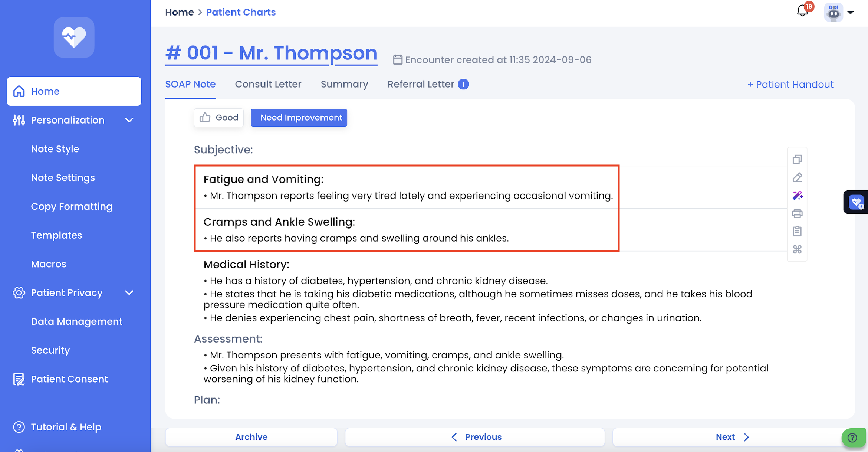Screen dimensions: 868x452
Task: Open the floating heart widget on right edge
Action: 856,202
